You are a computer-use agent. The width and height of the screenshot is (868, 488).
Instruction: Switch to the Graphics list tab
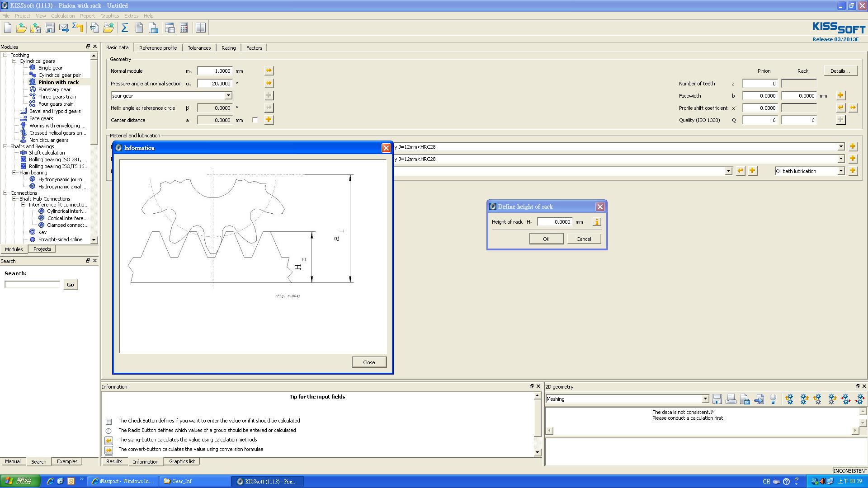point(182,461)
